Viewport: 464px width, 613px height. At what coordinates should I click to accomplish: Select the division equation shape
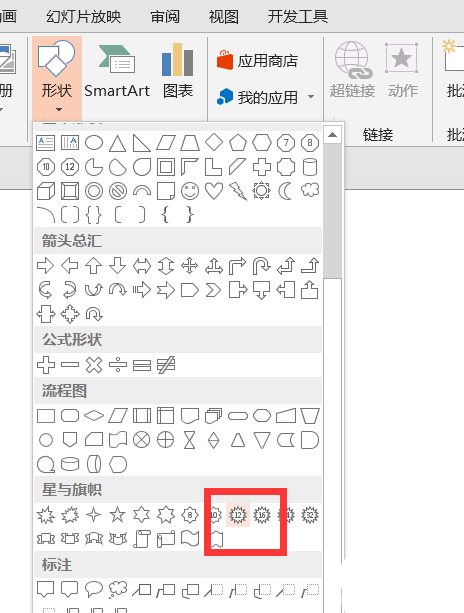[118, 365]
